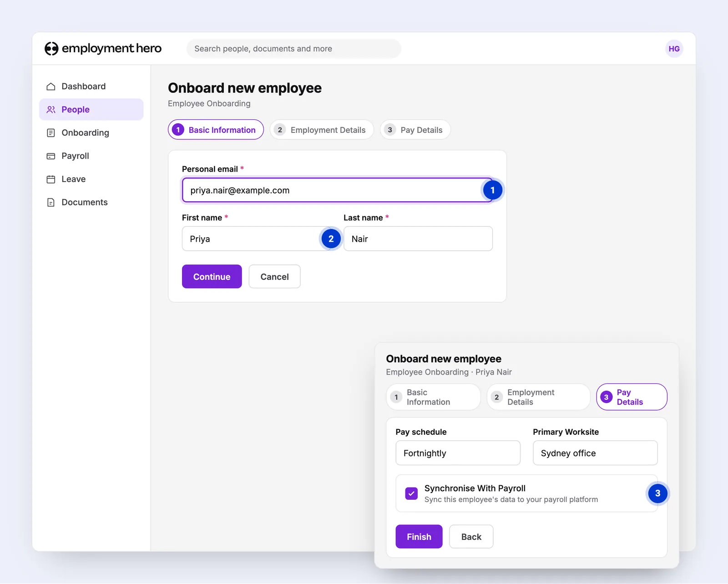This screenshot has width=728, height=584.
Task: Click the Finish button
Action: coord(419,537)
